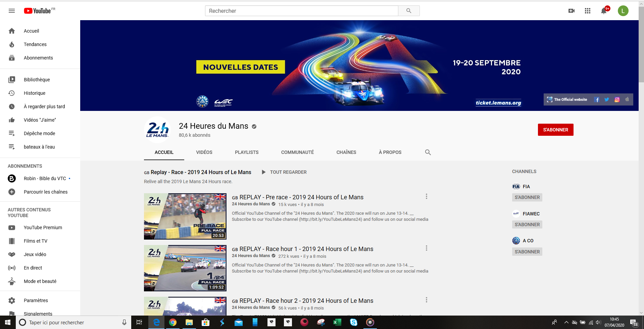
Task: Open Bibliothèque in the sidebar
Action: [x=40, y=80]
